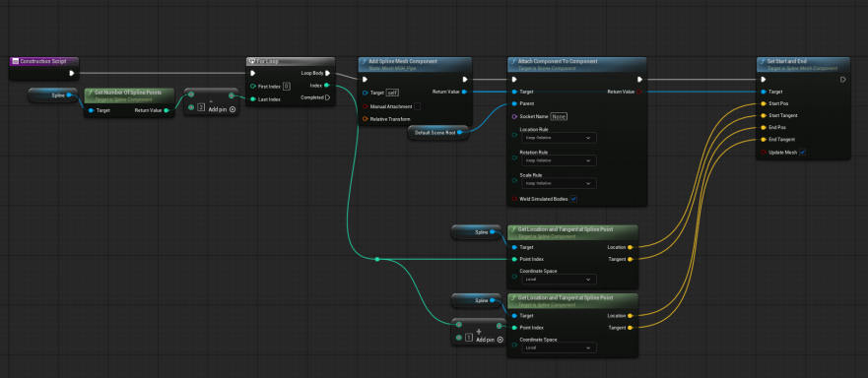Click the End Pos input pin

[x=764, y=128]
